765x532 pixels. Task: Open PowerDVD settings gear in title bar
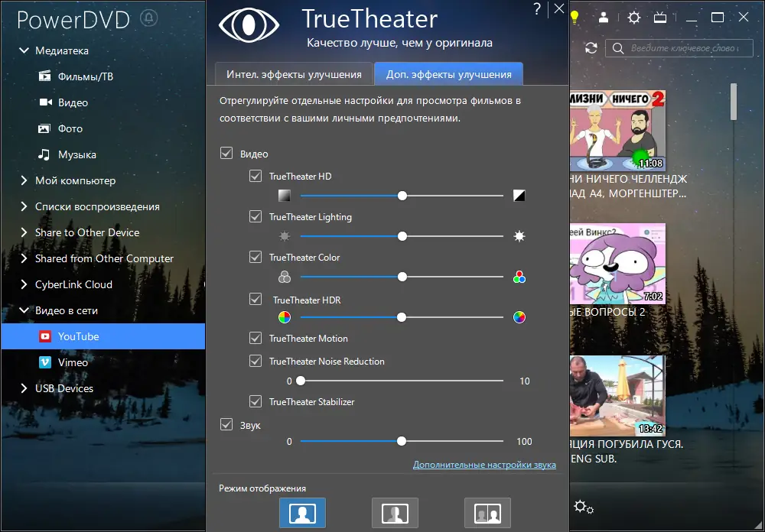633,18
